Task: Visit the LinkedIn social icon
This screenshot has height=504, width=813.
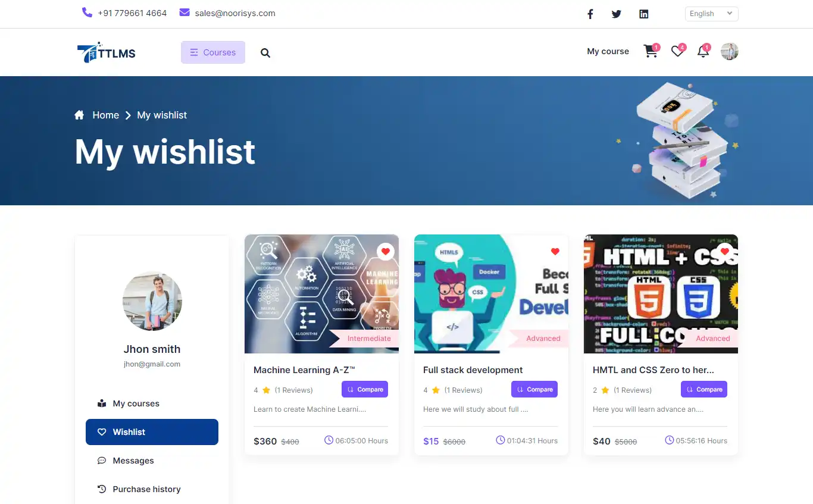Action: 643,14
